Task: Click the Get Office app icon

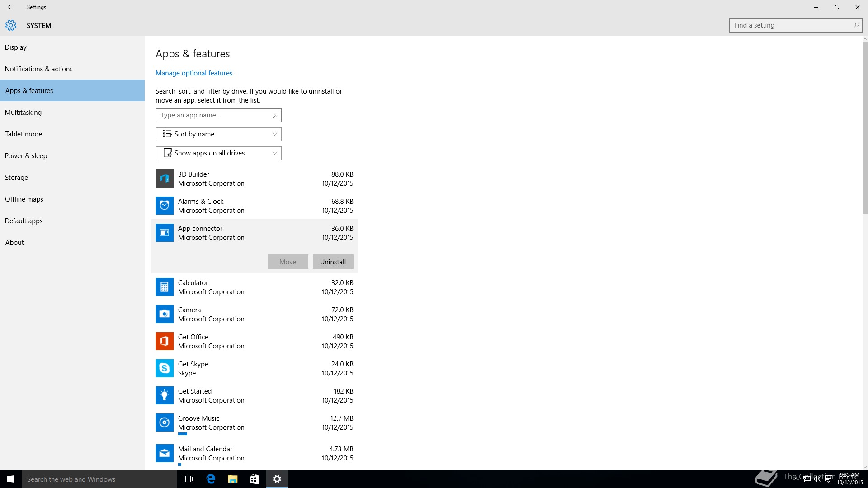Action: [165, 341]
